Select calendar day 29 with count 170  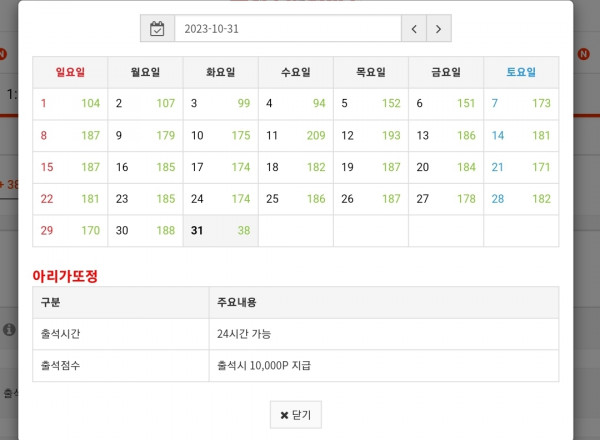[70, 231]
